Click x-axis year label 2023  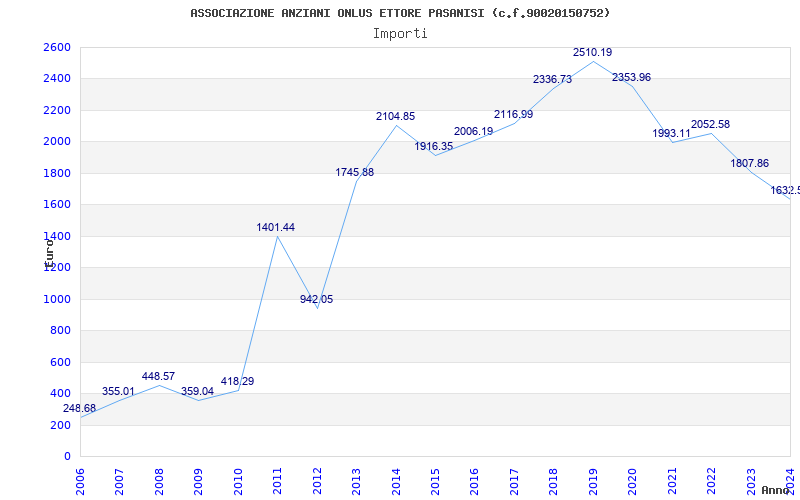click(751, 481)
